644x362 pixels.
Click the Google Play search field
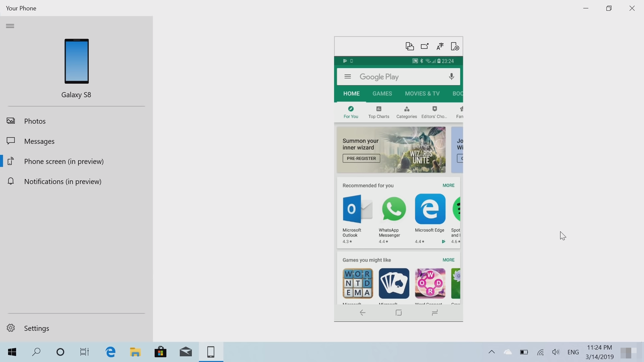point(398,77)
